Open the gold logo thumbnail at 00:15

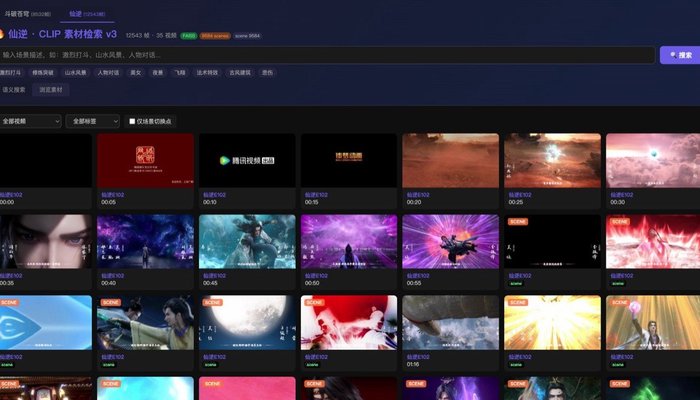pyautogui.click(x=349, y=160)
